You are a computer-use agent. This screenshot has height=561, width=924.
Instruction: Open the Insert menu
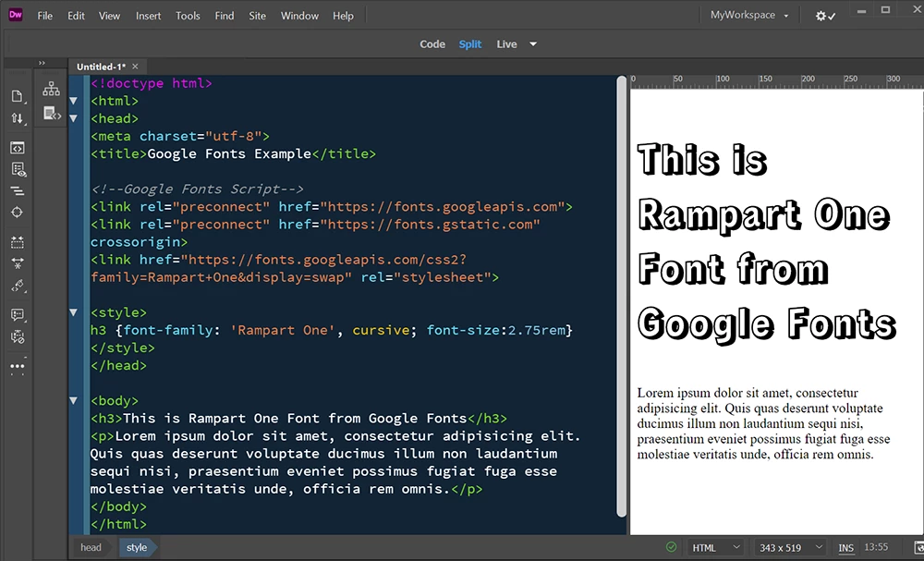[x=148, y=16]
